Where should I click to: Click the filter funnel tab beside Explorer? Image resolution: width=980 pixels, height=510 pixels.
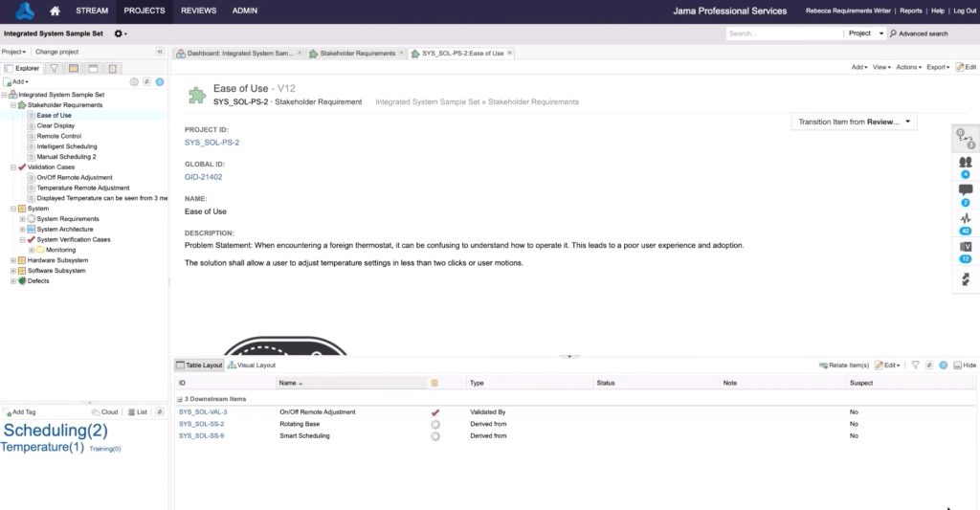[55, 68]
